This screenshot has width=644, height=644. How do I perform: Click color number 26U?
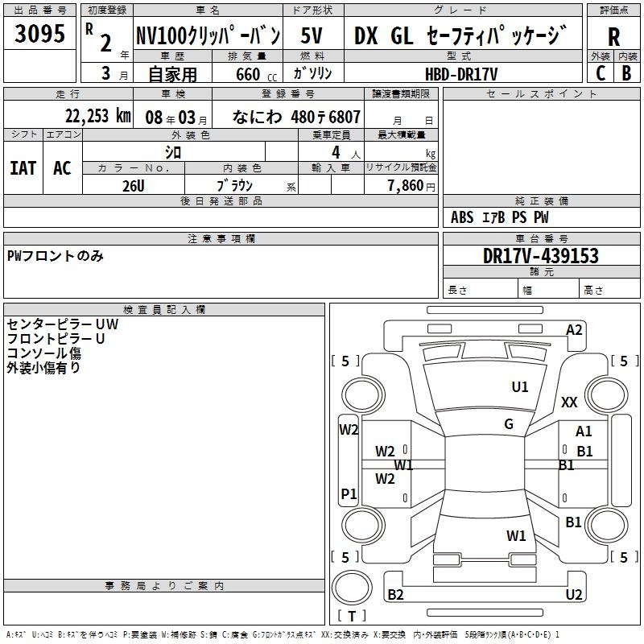click(134, 186)
